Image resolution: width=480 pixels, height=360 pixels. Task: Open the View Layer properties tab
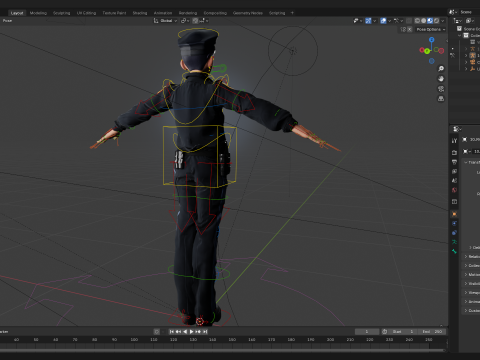(x=454, y=171)
